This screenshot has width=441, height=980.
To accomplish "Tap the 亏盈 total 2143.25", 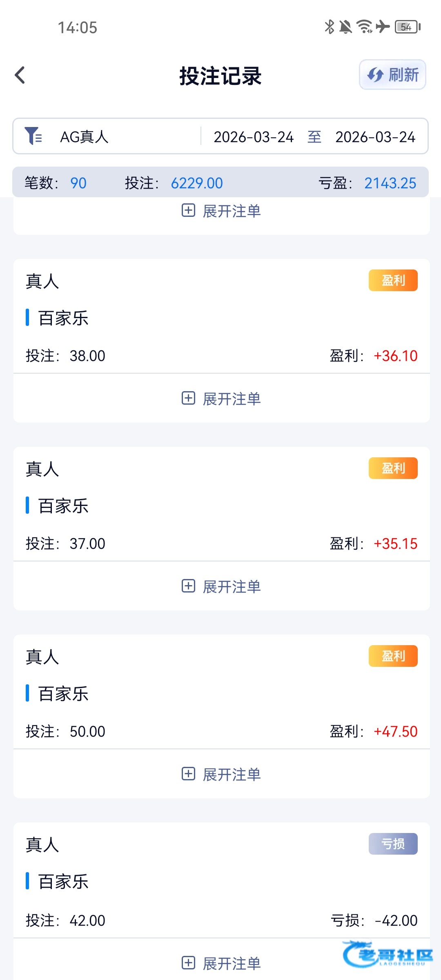I will click(x=390, y=183).
